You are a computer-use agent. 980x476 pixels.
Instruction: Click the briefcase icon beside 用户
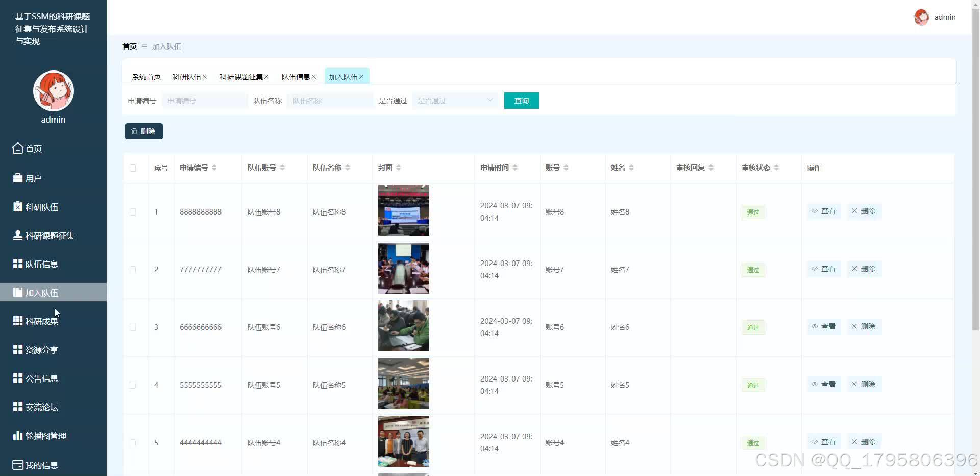[18, 178]
